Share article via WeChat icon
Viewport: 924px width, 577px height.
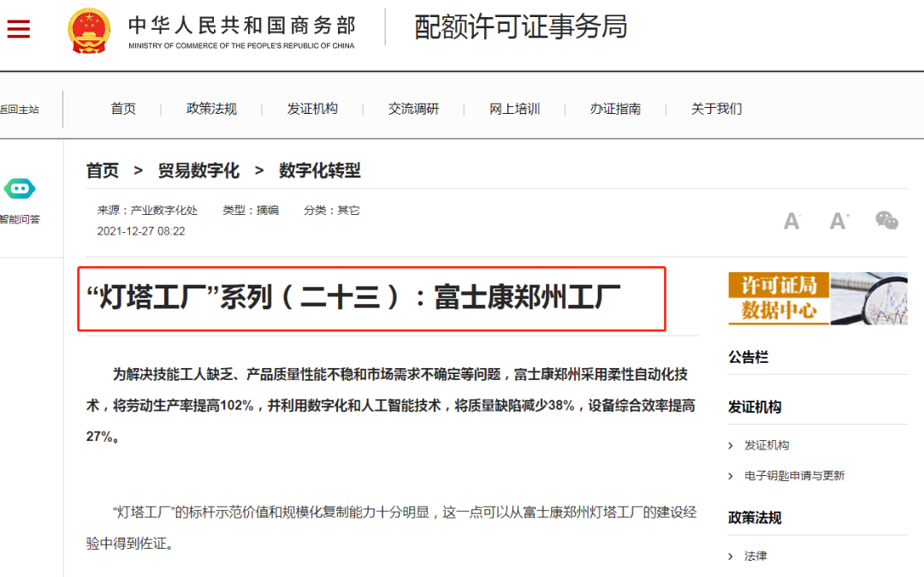coord(887,220)
